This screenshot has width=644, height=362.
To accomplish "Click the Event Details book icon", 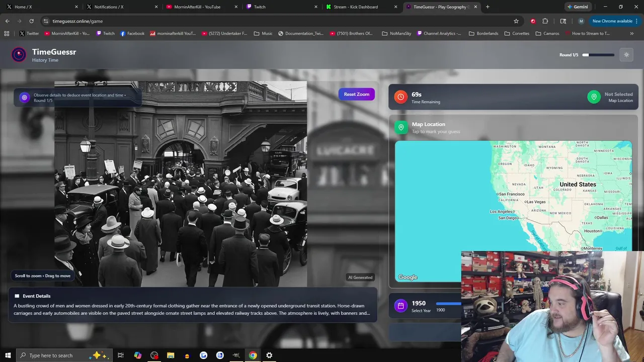I will click(17, 296).
